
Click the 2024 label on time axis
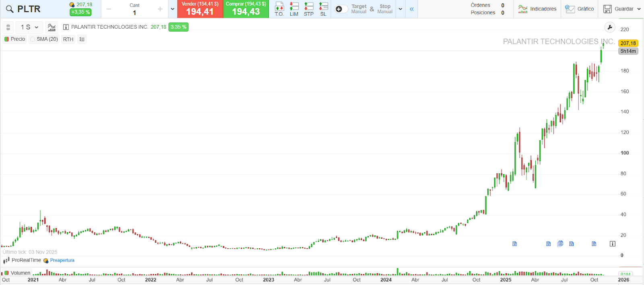(386, 280)
